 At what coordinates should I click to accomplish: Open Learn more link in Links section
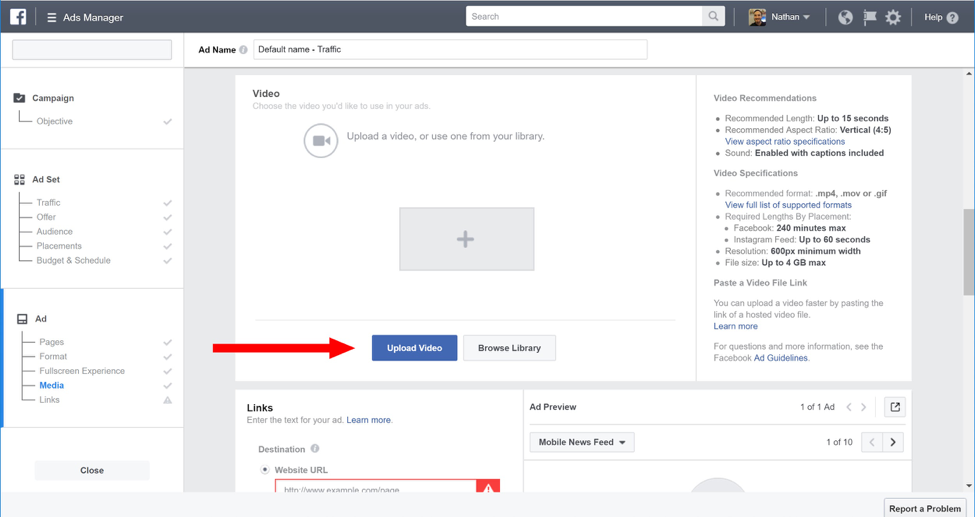pyautogui.click(x=369, y=420)
